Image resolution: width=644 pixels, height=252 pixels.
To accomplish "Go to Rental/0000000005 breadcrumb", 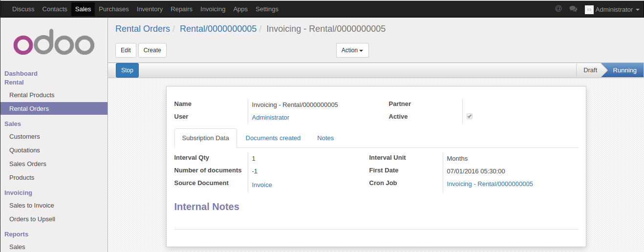I will coord(218,29).
